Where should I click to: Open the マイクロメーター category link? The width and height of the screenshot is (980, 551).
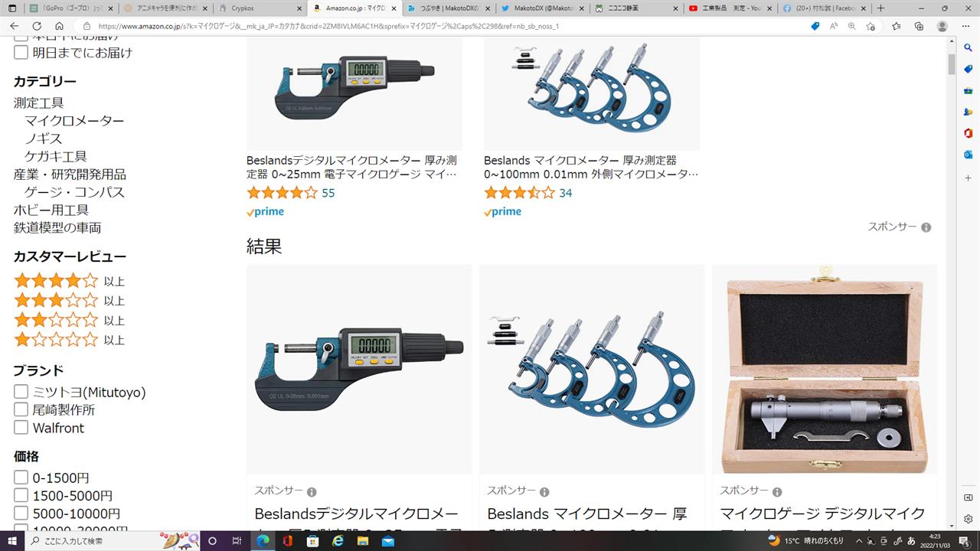(74, 120)
